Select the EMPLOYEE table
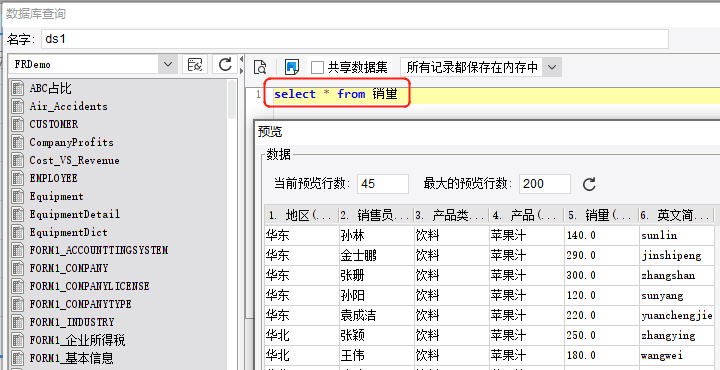 (53, 178)
